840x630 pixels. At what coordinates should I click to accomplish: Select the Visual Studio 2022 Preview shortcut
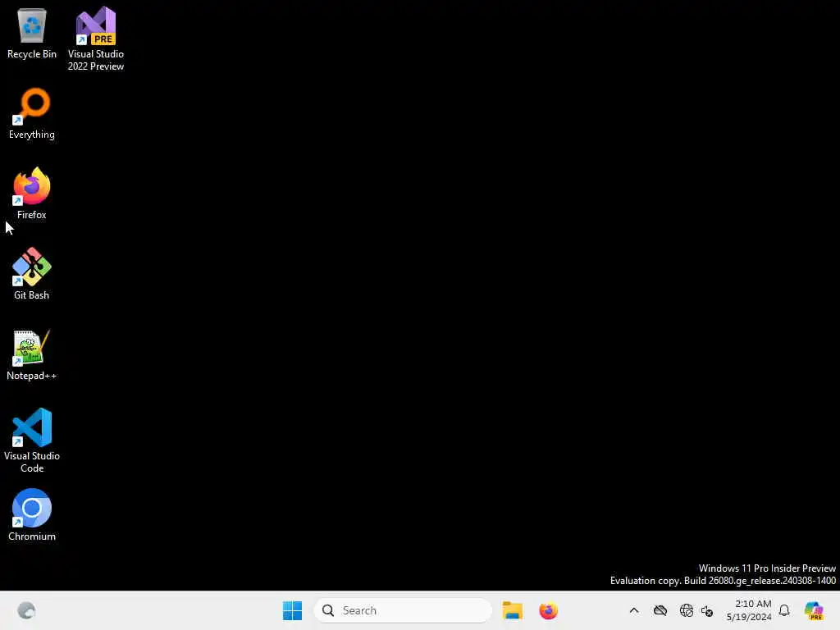(96, 39)
